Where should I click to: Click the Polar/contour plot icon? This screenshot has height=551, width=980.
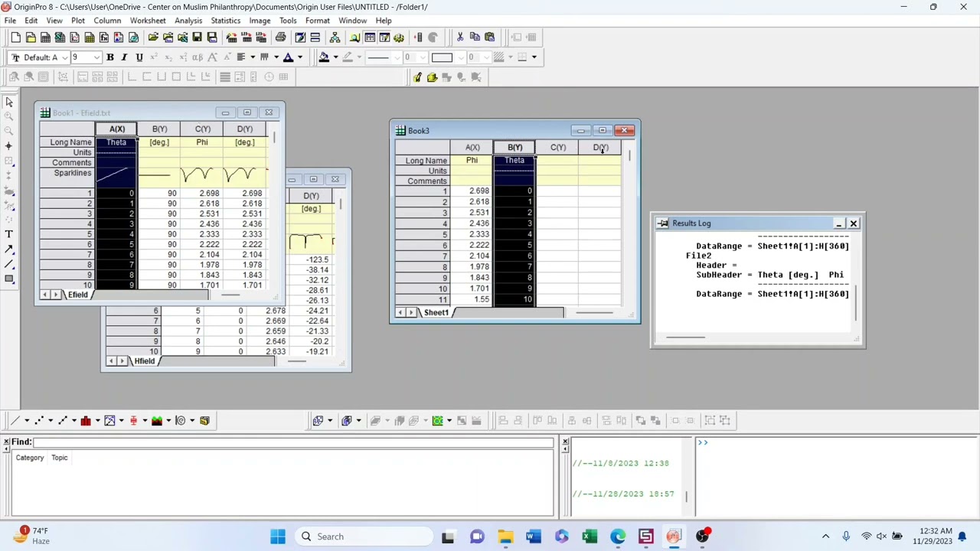click(181, 420)
